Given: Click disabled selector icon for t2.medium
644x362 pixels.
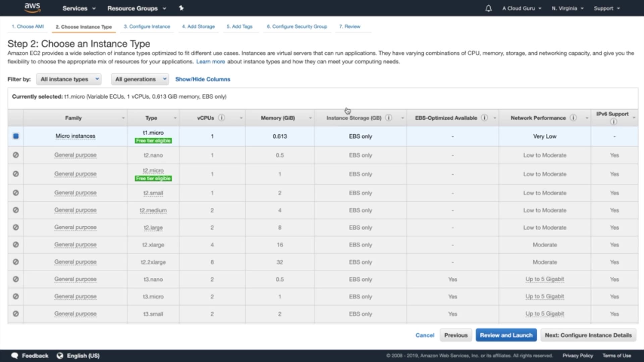Looking at the screenshot, I should coord(16,210).
